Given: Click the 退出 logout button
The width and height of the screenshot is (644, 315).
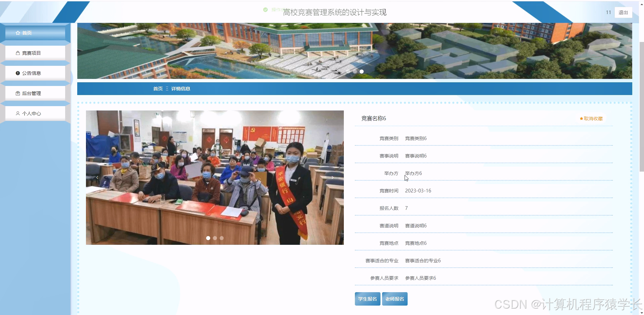Looking at the screenshot, I should pyautogui.click(x=623, y=12).
